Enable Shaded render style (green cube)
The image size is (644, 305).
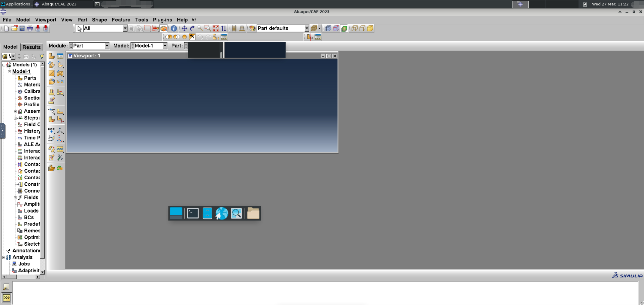[344, 28]
